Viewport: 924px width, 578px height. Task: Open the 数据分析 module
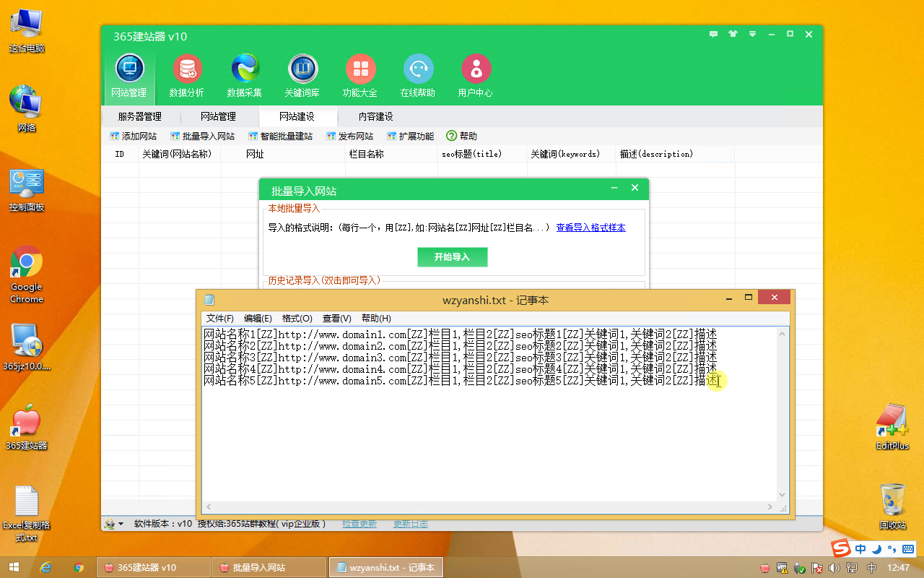click(x=187, y=77)
